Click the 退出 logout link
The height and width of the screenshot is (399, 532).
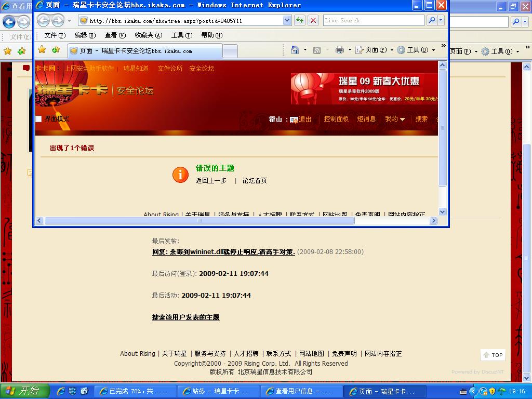(x=304, y=119)
